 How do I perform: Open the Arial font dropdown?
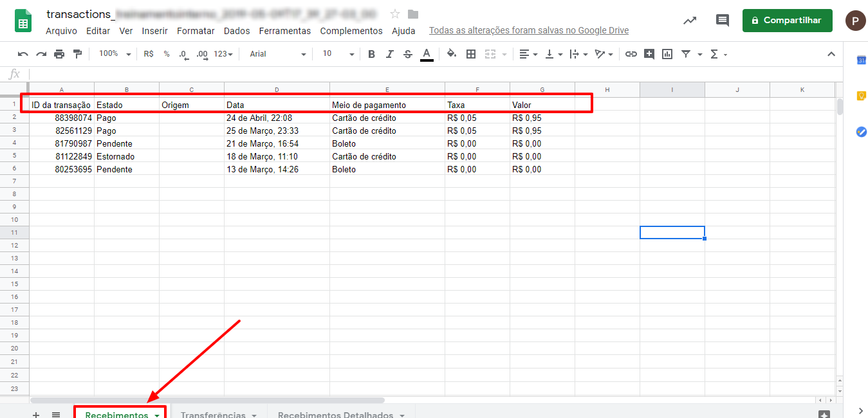coord(278,54)
